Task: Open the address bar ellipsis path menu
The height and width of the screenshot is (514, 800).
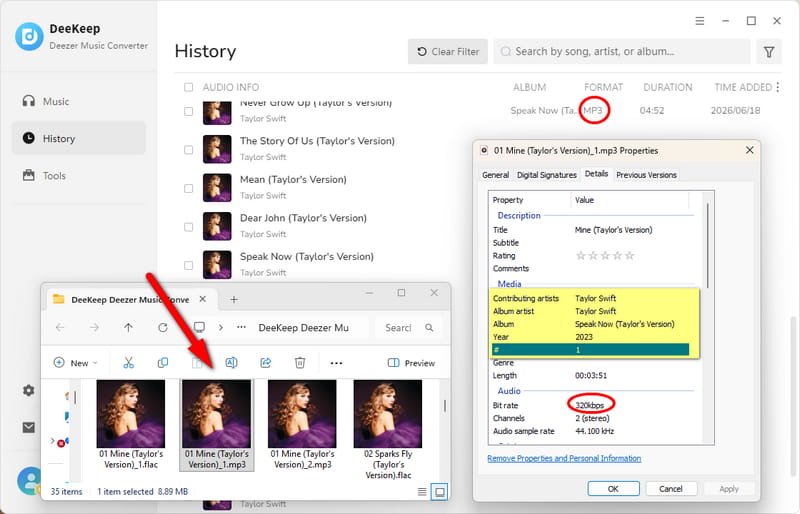Action: click(241, 328)
